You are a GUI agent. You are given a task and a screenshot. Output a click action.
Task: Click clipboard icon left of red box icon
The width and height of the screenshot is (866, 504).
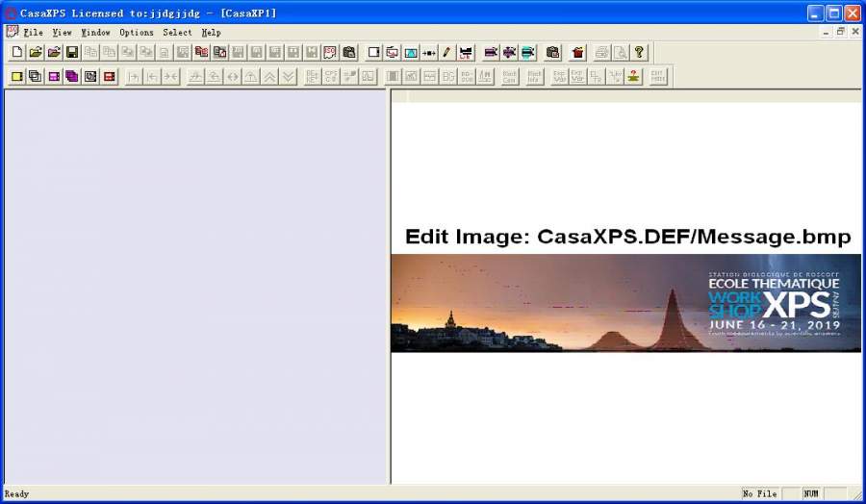[x=552, y=53]
